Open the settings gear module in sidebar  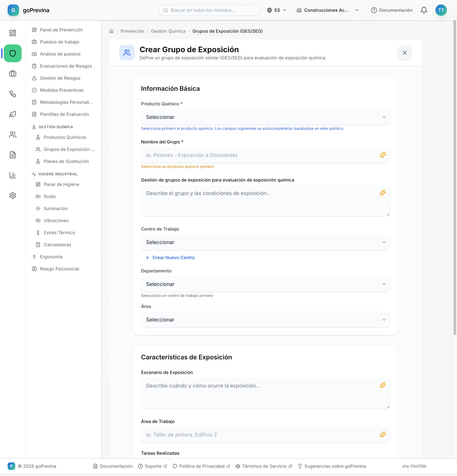(13, 195)
